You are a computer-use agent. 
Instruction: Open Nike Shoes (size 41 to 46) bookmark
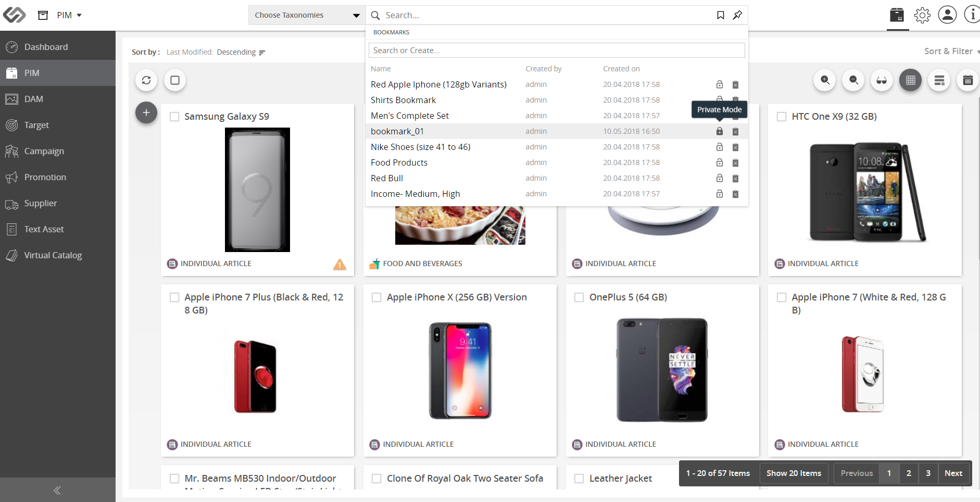pos(421,147)
